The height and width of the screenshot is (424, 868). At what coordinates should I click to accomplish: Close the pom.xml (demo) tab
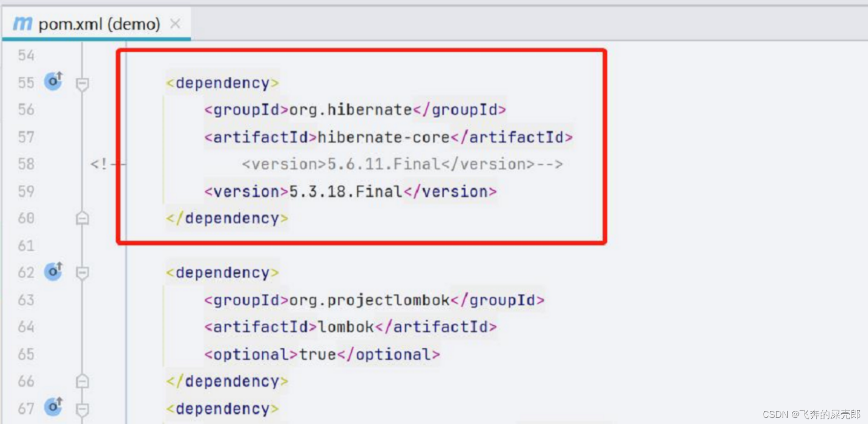tap(175, 24)
